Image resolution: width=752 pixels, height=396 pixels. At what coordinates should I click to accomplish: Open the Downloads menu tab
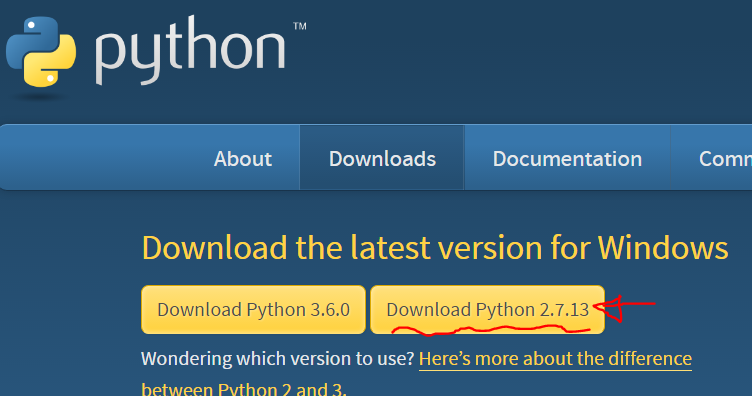(382, 158)
